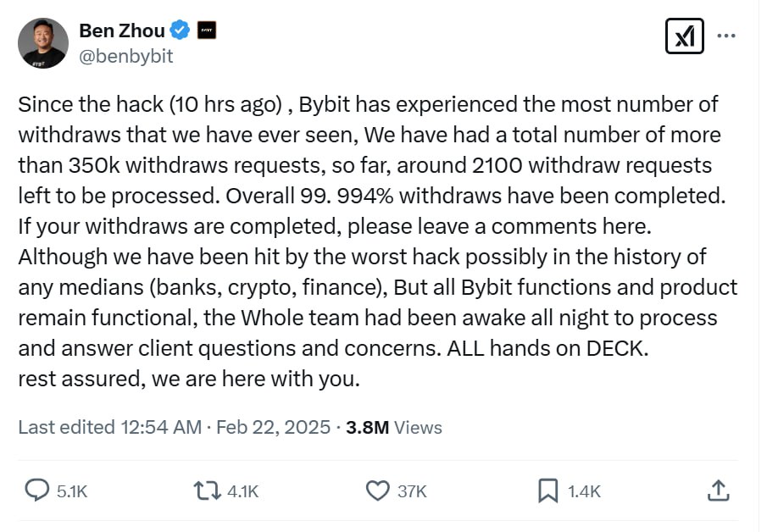Open Ben Zhou's profile picture
Screen dimensions: 767x532
[43, 43]
